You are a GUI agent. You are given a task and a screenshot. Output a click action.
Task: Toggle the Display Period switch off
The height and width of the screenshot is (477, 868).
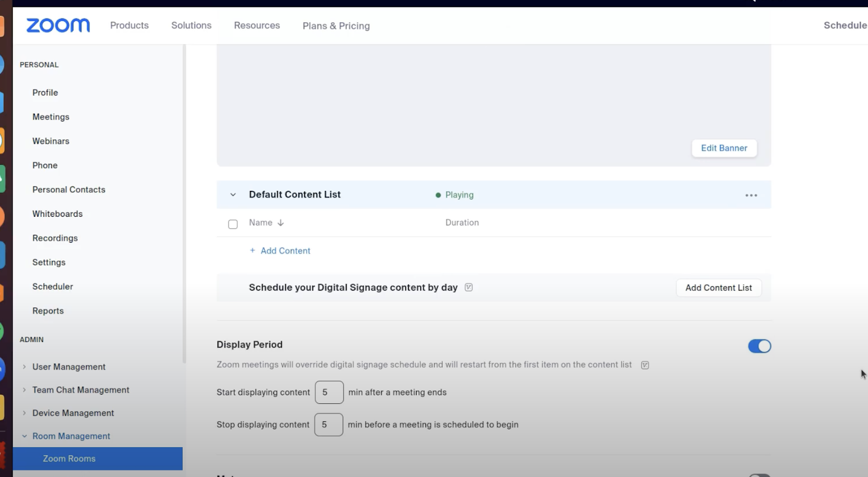click(759, 346)
